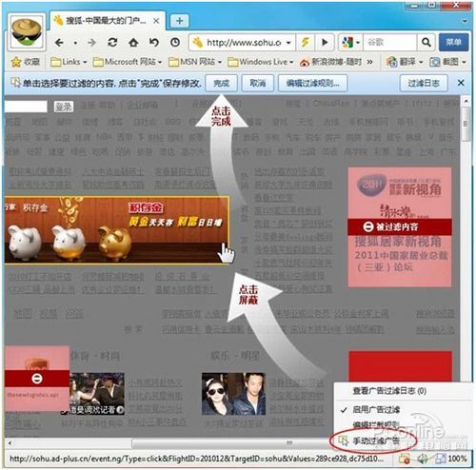Click the sound mute icon in status bar
Image resolution: width=476 pixels, height=470 pixels.
422,459
